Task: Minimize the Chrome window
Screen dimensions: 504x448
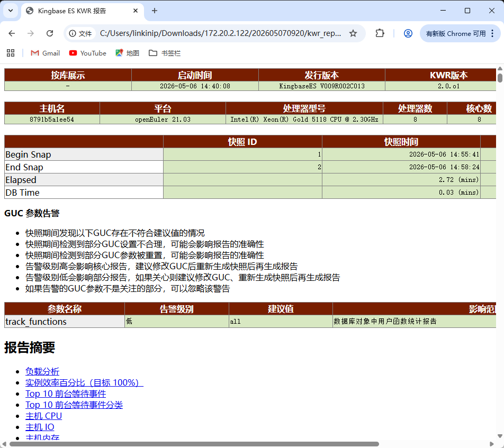Action: pyautogui.click(x=443, y=11)
